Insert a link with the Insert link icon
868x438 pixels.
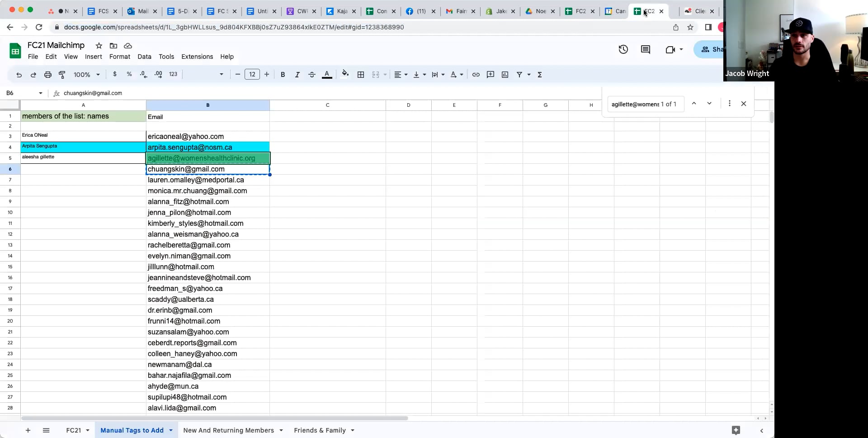(x=476, y=74)
